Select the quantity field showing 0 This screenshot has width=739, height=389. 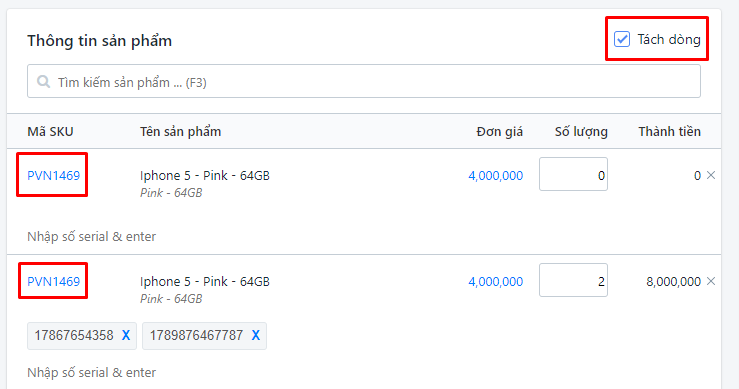point(573,174)
